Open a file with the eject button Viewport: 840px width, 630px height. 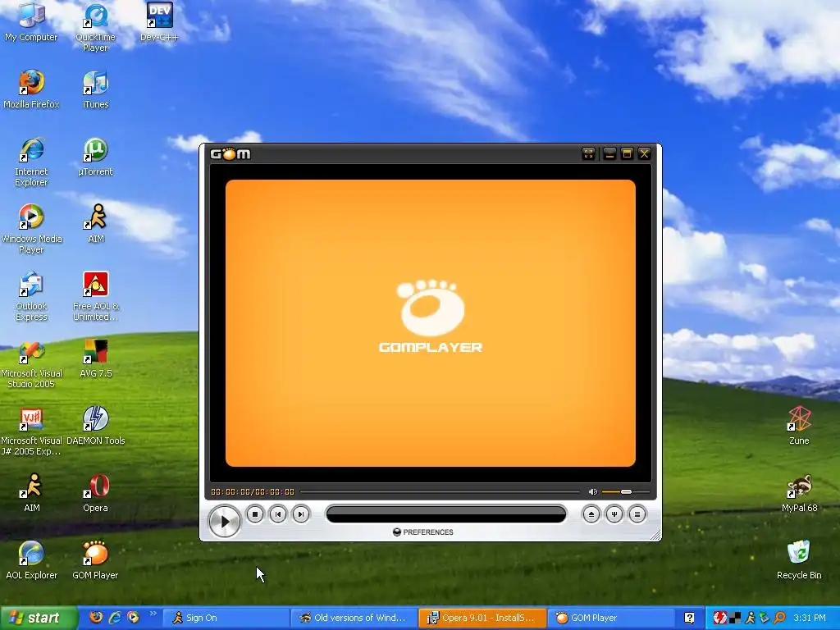tap(591, 514)
